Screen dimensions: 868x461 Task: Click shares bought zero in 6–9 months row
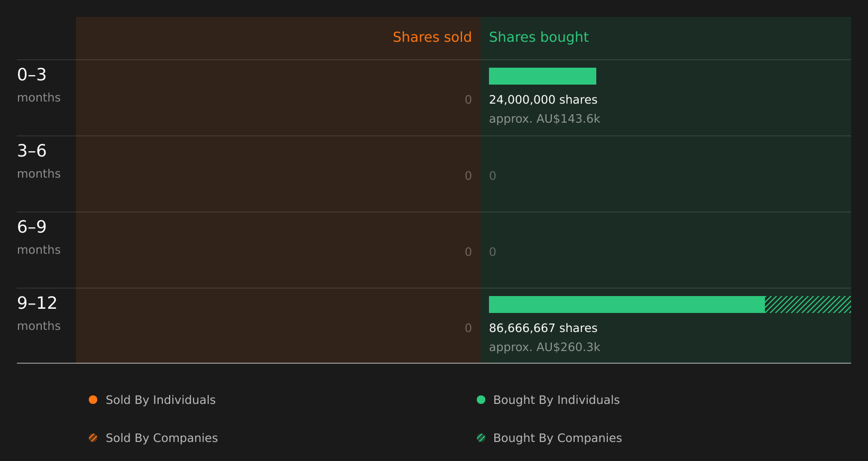coord(492,252)
